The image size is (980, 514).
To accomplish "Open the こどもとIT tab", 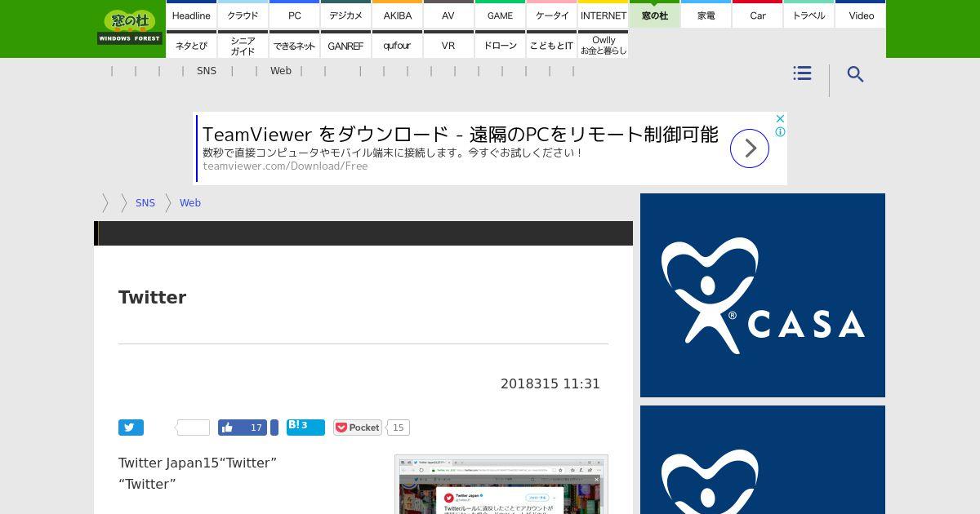I will [x=551, y=45].
